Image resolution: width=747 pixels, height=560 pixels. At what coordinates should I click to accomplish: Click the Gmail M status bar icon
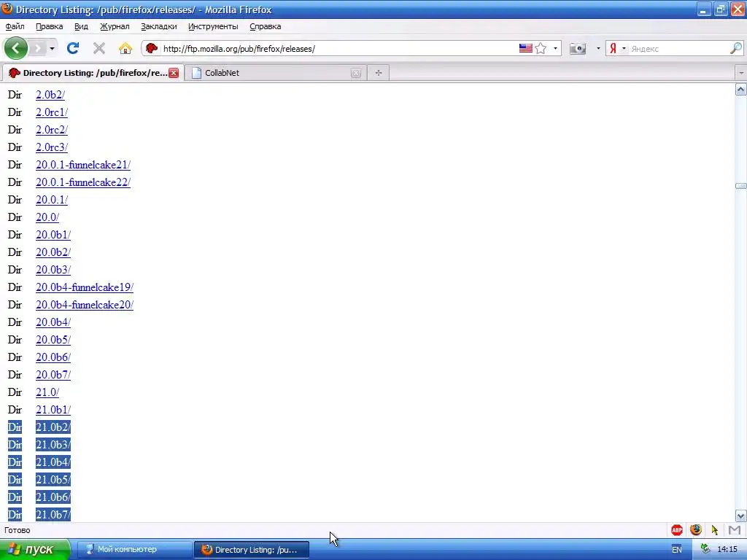[735, 530]
